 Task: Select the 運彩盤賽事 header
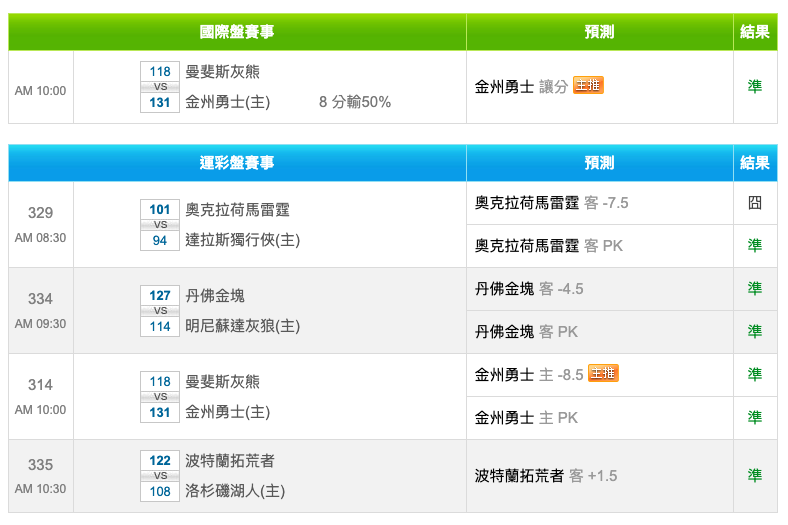tap(237, 163)
